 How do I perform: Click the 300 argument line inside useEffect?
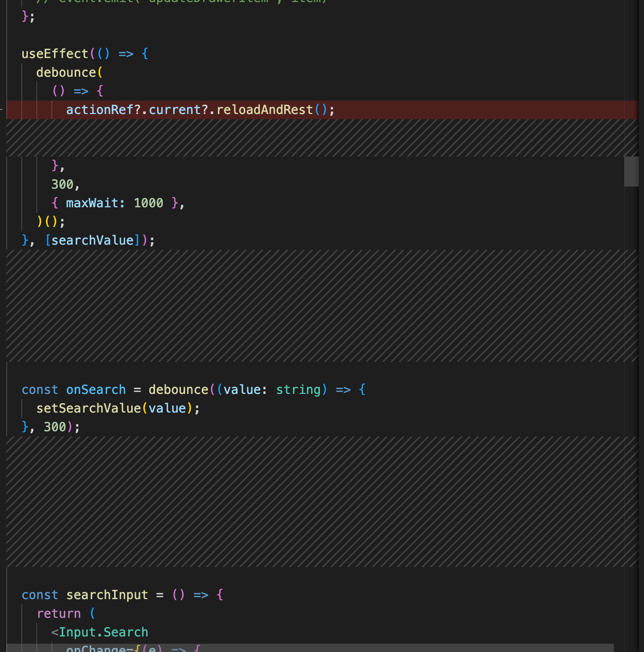[x=62, y=185]
